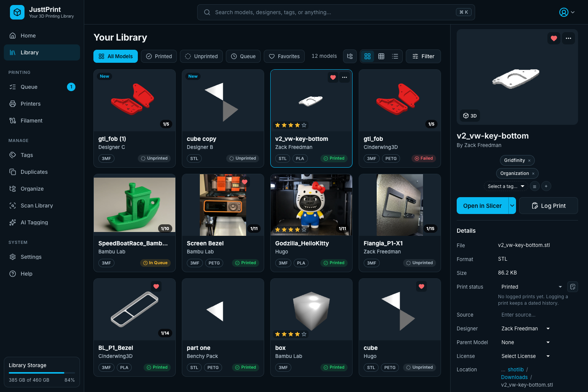Toggle favorite heart on BL_P1_Bezel card
Image resolution: width=588 pixels, height=392 pixels.
click(156, 286)
